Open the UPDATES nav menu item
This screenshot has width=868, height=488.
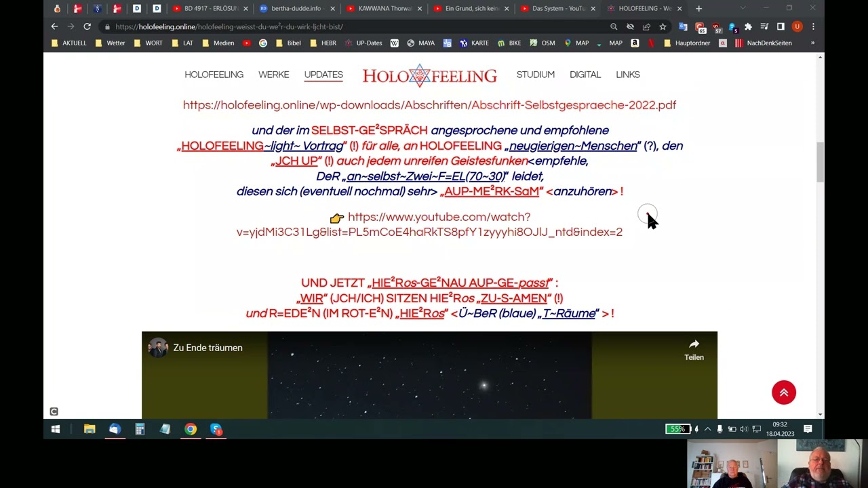[x=323, y=75]
